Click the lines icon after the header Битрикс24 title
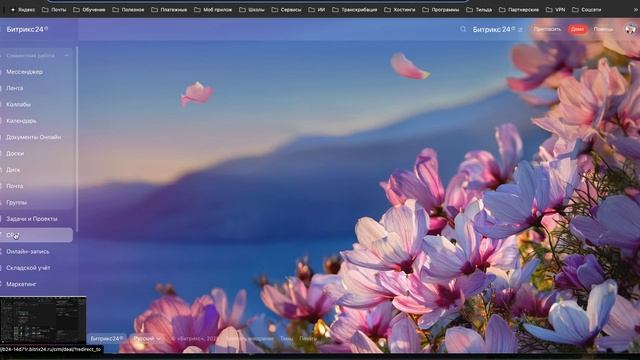 pos(520,30)
